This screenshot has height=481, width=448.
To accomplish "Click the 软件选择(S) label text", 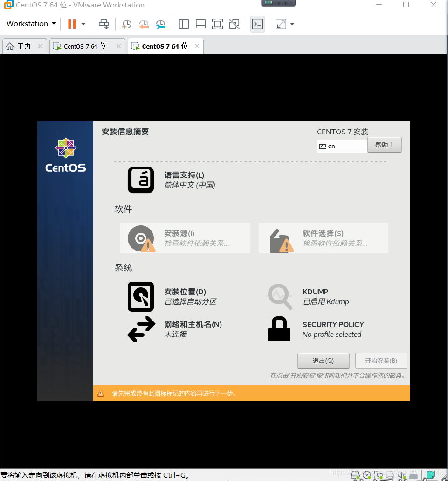I will click(x=323, y=233).
